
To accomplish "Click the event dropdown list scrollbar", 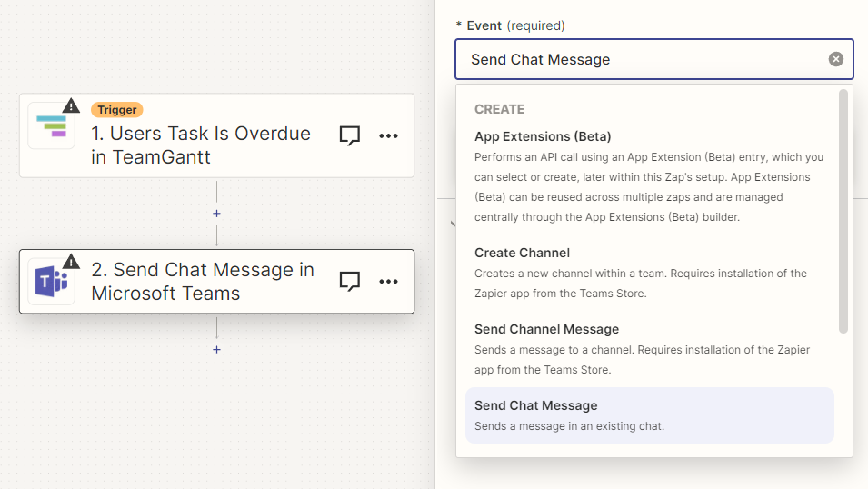I will (843, 211).
